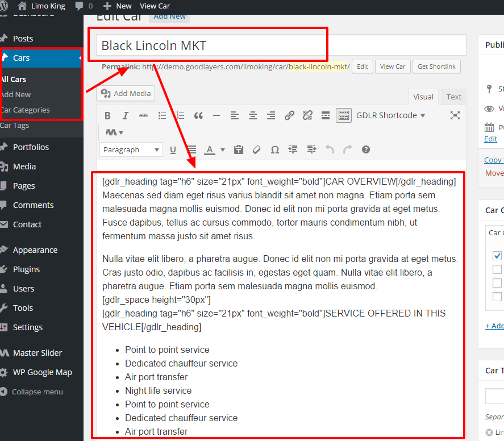Insert a blockquote using the quote icon
Screen dimensions: 504x441
point(198,116)
